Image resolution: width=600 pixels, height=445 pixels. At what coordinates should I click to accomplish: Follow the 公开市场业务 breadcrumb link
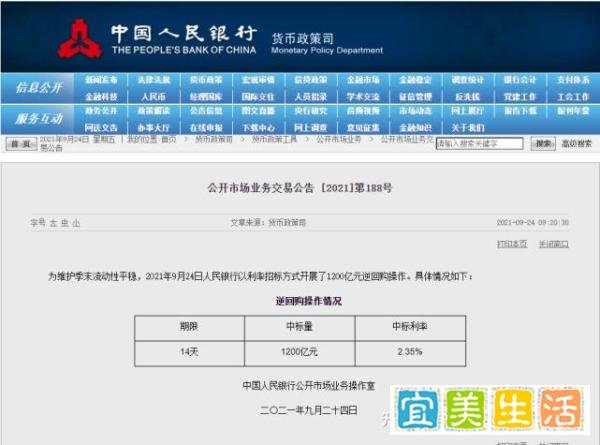pyautogui.click(x=339, y=139)
